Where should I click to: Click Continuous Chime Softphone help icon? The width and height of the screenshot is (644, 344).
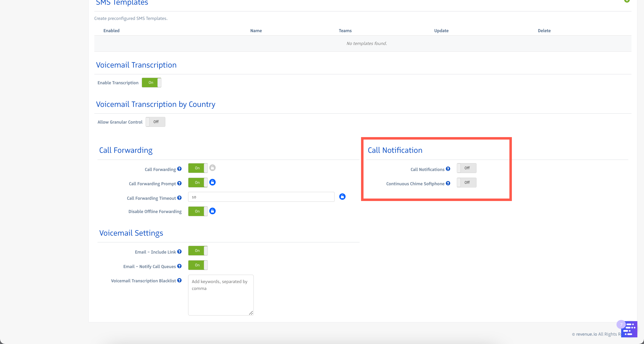[448, 183]
